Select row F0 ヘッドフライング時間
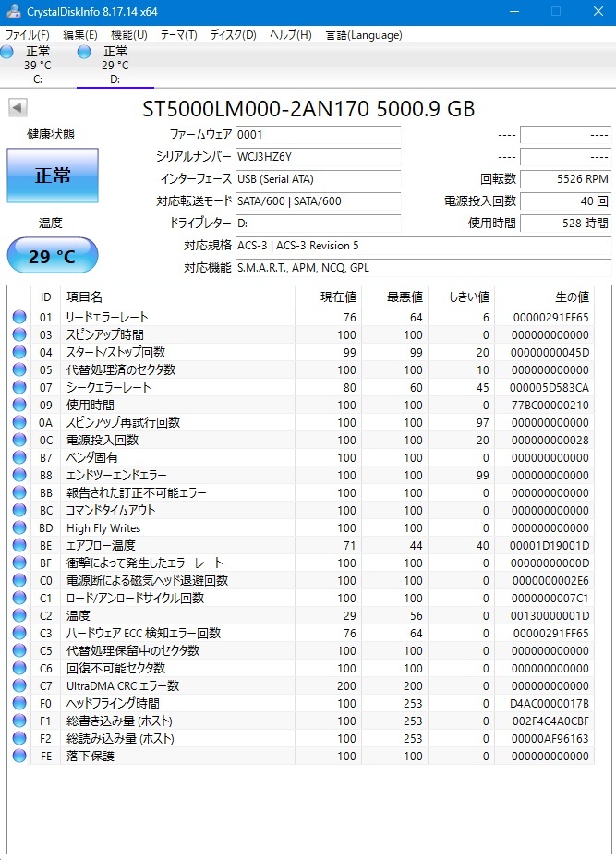616x860 pixels. [x=301, y=703]
